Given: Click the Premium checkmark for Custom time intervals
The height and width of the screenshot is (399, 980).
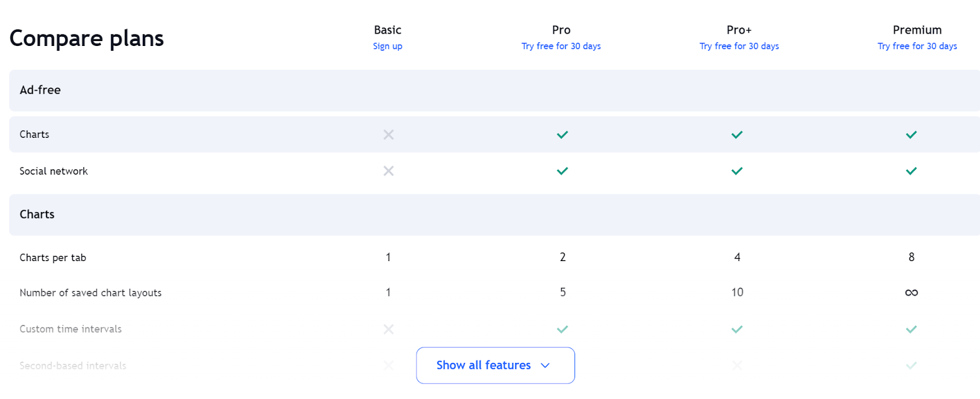Looking at the screenshot, I should pos(911,329).
